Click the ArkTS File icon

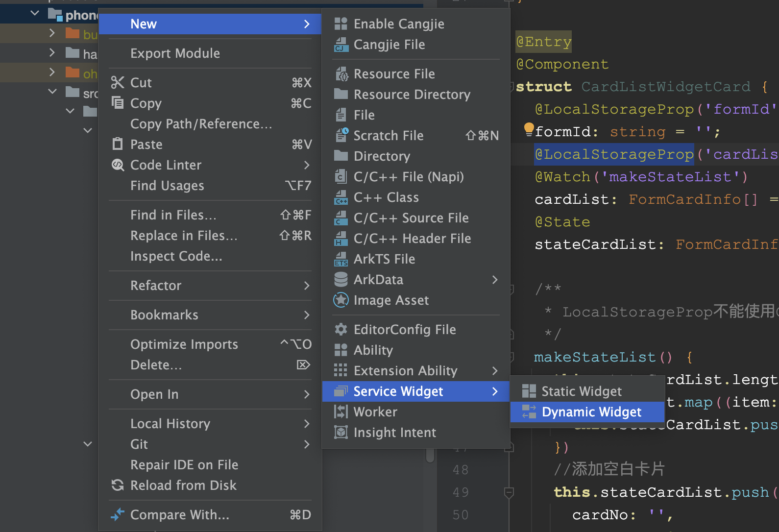click(x=341, y=259)
